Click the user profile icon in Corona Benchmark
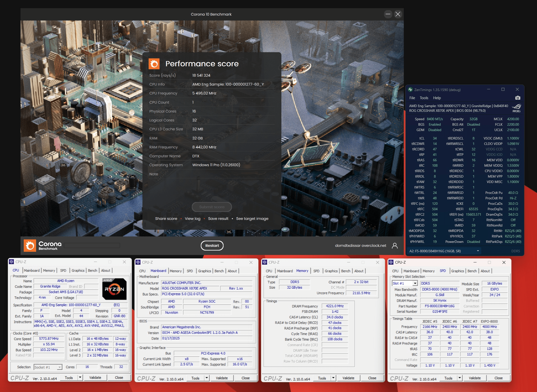The width and height of the screenshot is (537, 392). 395,246
